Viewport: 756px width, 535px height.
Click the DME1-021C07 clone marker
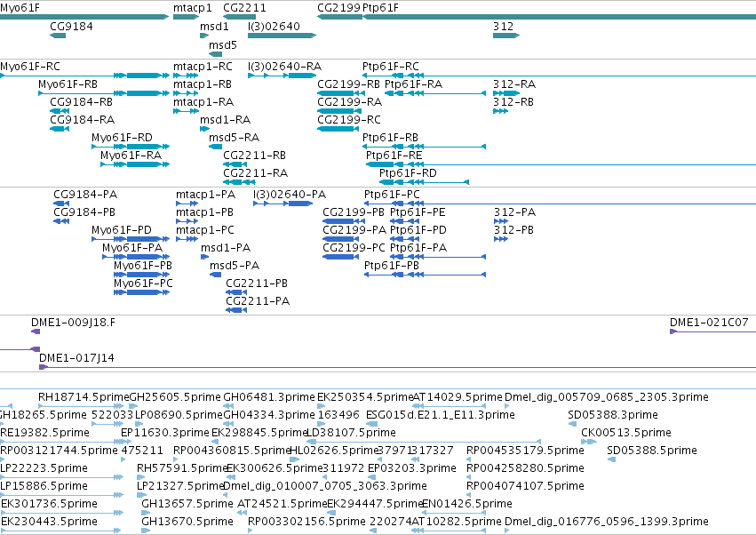(712, 331)
